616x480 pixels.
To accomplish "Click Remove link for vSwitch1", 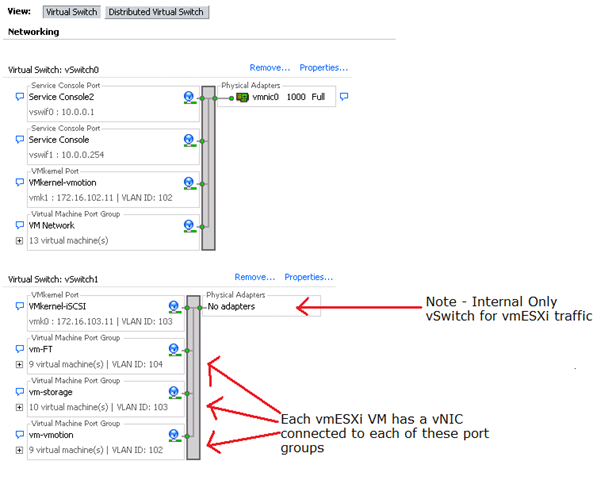I will (x=255, y=277).
